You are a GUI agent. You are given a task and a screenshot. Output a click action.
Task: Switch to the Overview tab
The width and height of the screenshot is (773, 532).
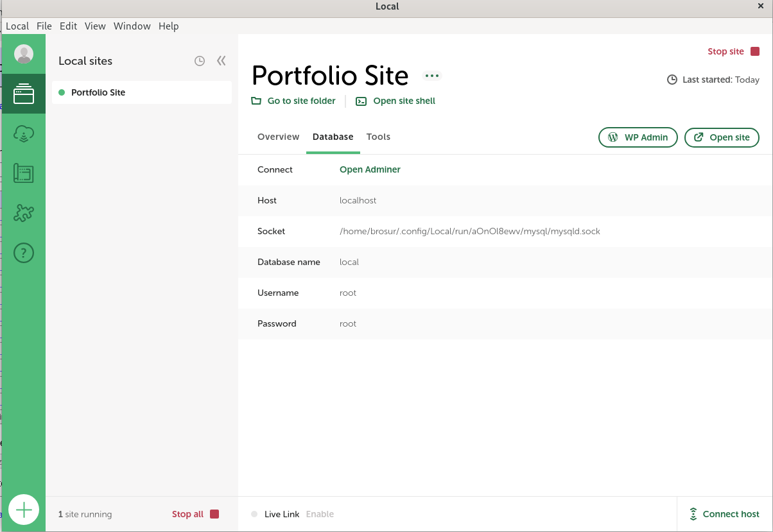point(278,137)
